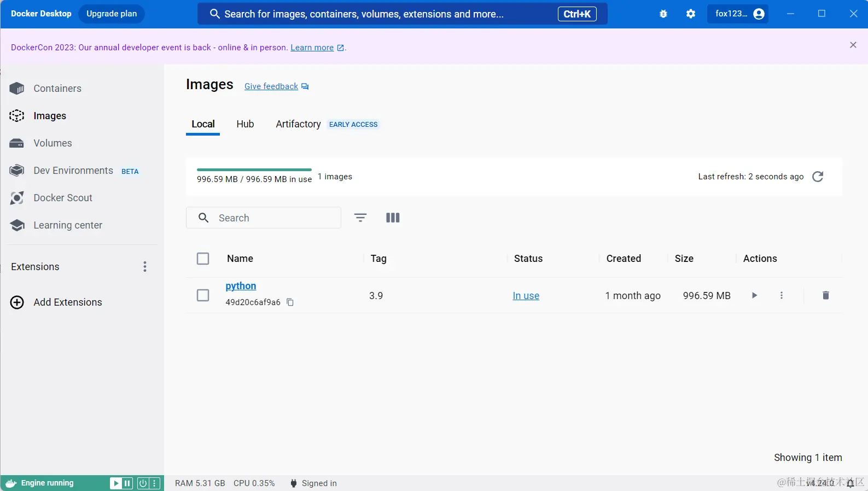Viewport: 868px width, 491px height.
Task: Open settings gear in title bar
Action: click(x=691, y=14)
